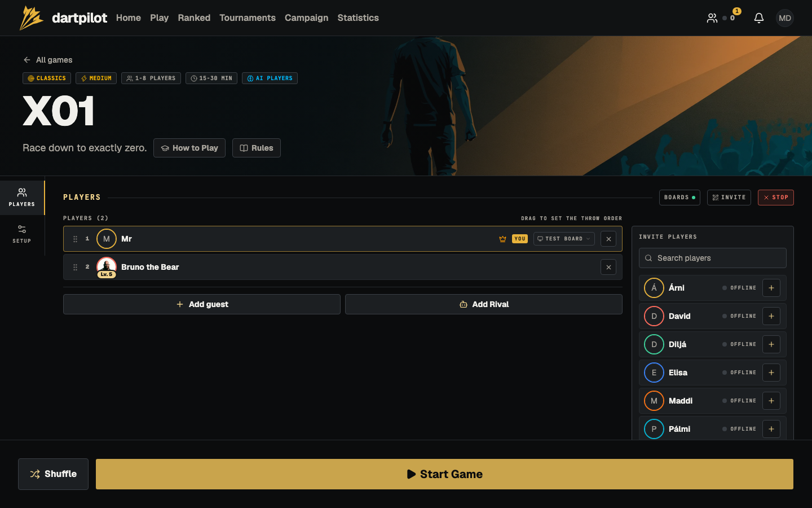Open the Rules button
This screenshot has height=508, width=812.
[257, 148]
